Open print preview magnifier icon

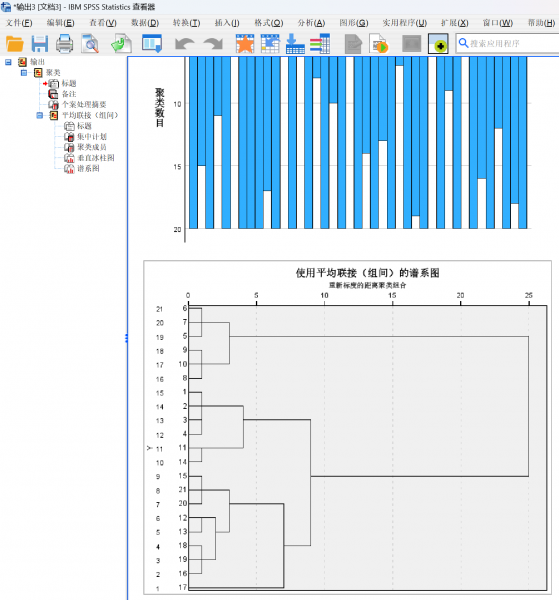click(90, 44)
